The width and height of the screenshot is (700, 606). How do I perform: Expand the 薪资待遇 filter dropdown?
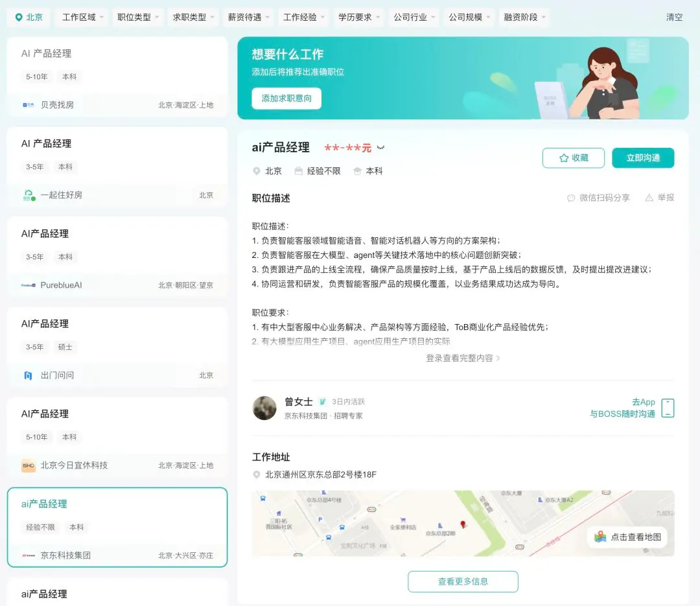point(248,17)
